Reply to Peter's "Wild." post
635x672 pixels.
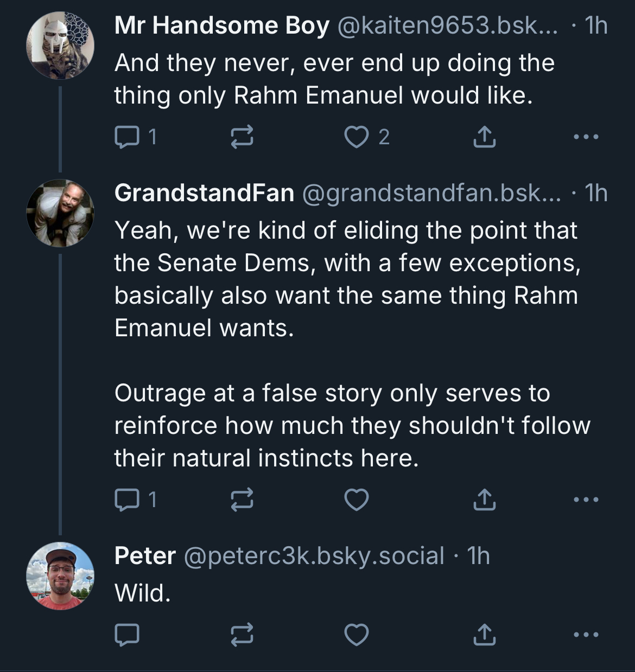(x=128, y=634)
